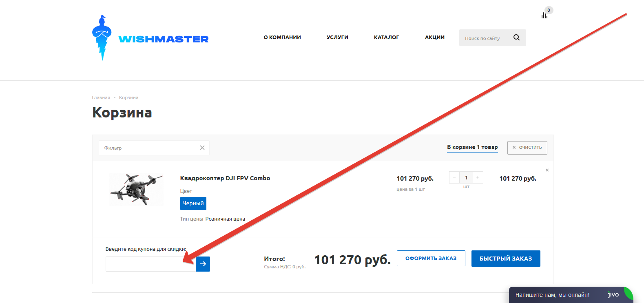The width and height of the screenshot is (644, 303).
Task: Click the Розничная цена text
Action: (225, 219)
